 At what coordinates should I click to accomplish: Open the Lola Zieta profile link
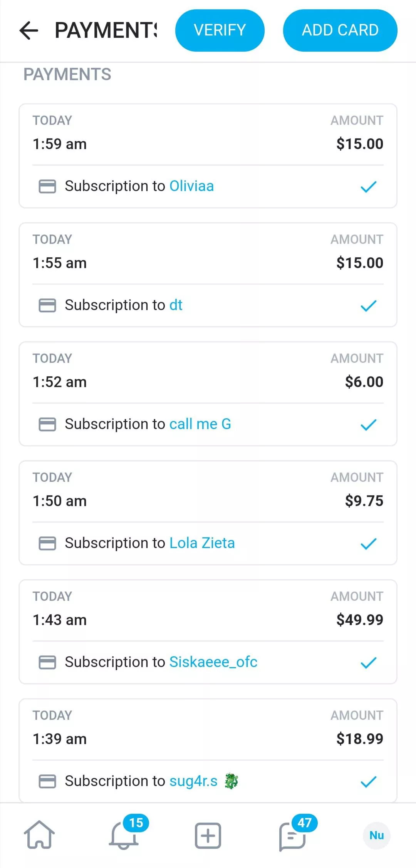point(202,543)
